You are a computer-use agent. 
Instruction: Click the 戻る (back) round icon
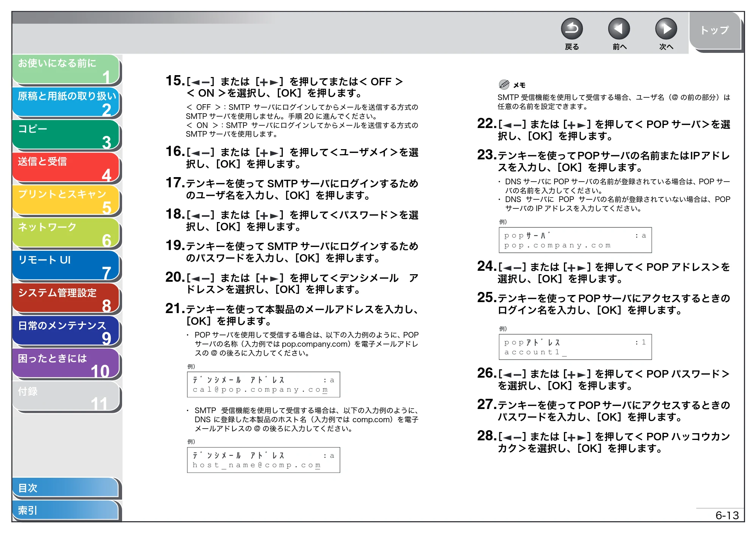pyautogui.click(x=572, y=29)
